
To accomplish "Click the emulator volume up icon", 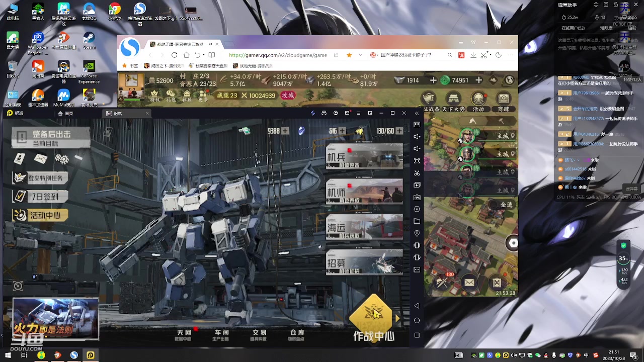I will point(417,137).
